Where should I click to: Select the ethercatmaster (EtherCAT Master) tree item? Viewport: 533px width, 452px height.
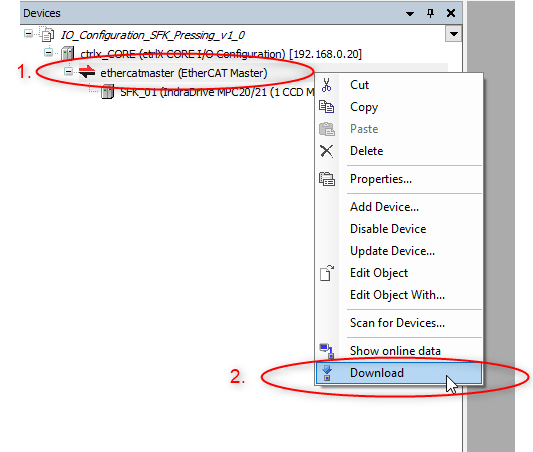pyautogui.click(x=184, y=73)
